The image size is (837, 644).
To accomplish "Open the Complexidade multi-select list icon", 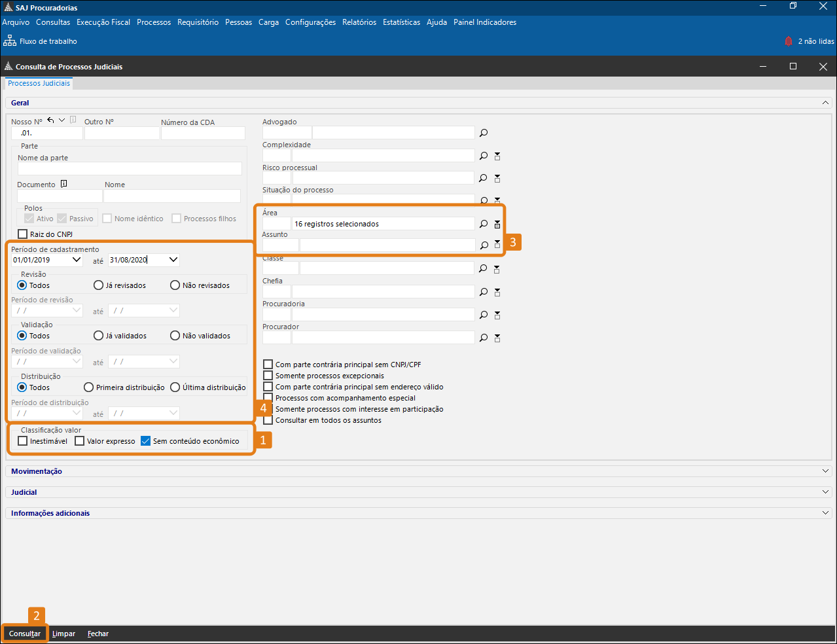I will pyautogui.click(x=497, y=156).
